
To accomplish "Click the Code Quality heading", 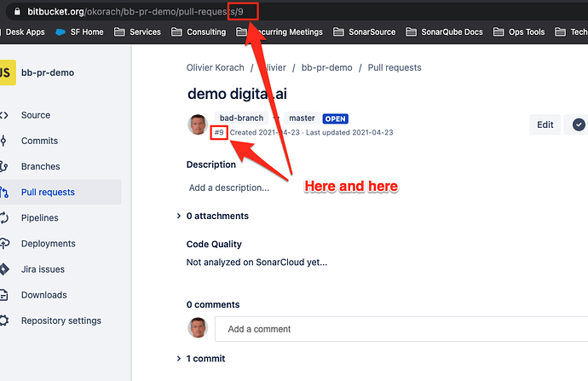I will pos(214,244).
